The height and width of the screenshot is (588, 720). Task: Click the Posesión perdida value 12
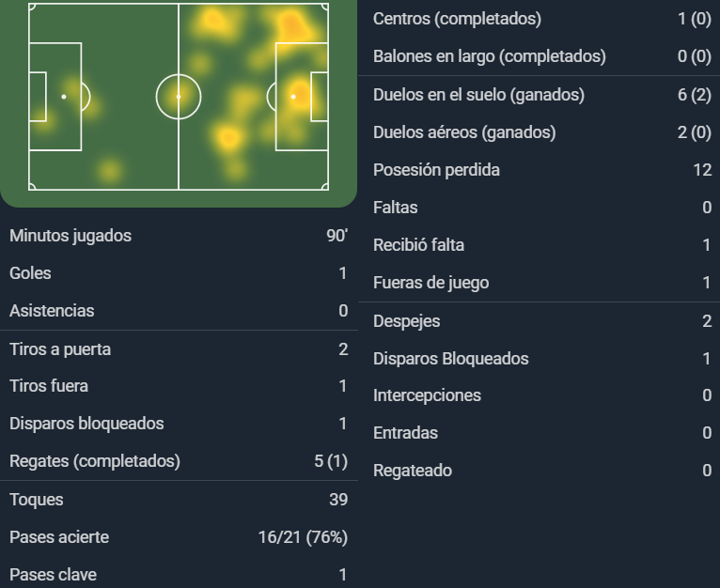coord(702,170)
